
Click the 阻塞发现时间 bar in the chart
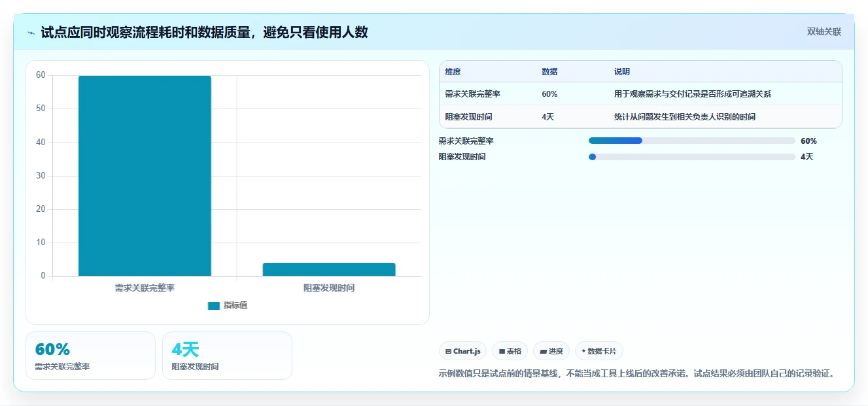(329, 269)
